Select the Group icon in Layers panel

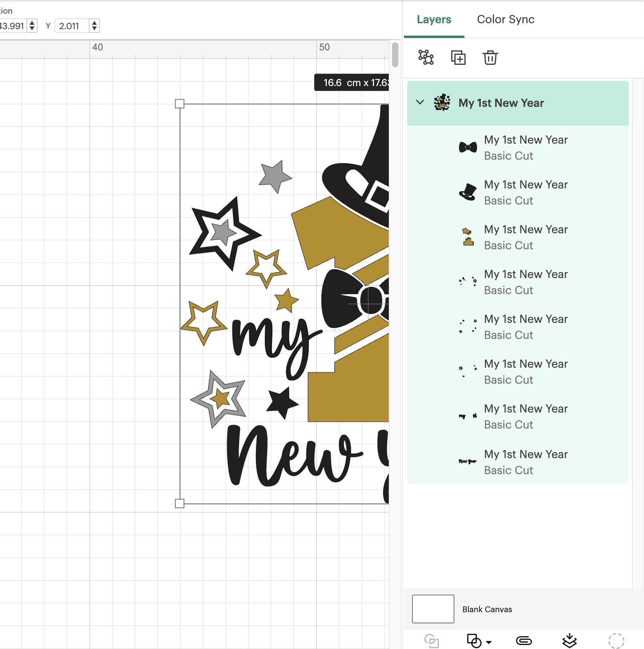coord(426,58)
